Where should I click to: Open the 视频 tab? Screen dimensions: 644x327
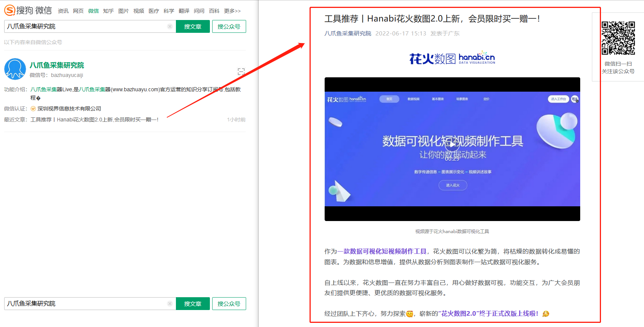click(x=139, y=11)
